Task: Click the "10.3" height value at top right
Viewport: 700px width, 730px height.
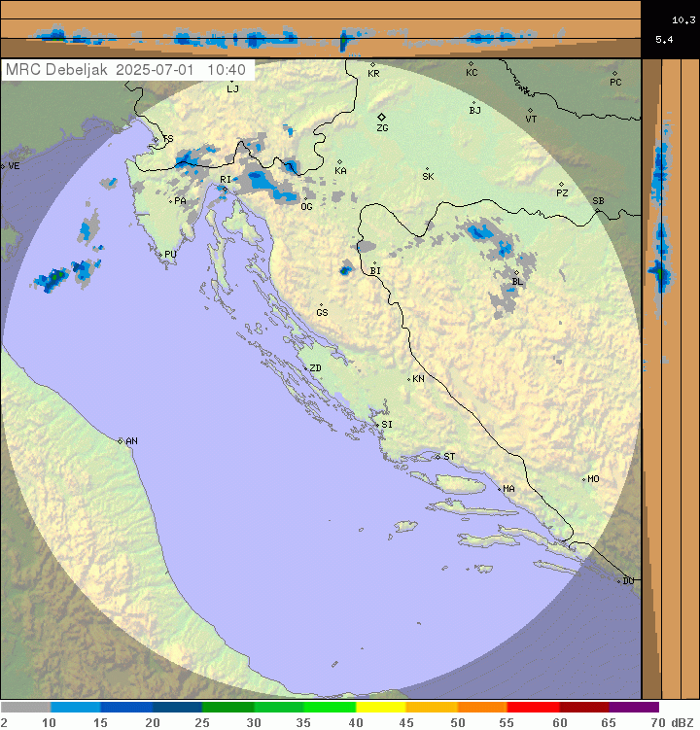Action: point(683,20)
